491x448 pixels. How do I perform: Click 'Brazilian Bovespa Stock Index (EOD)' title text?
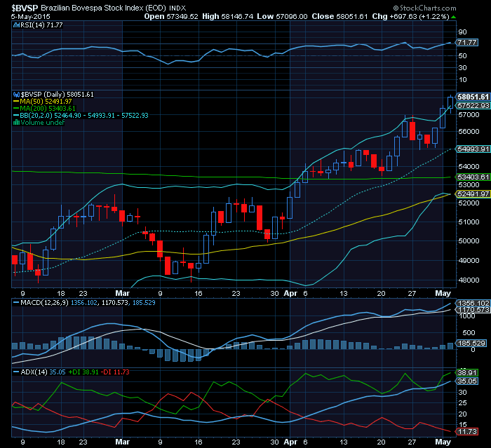click(x=103, y=8)
